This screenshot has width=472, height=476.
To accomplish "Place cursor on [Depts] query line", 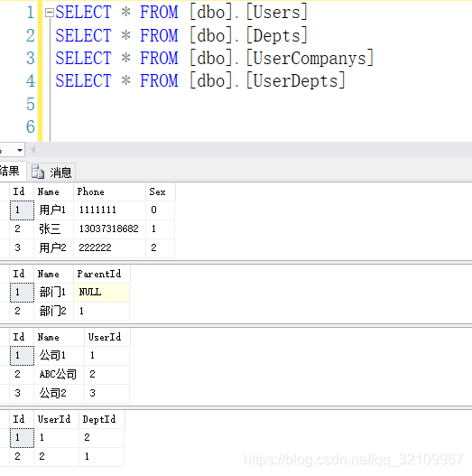I will (181, 35).
